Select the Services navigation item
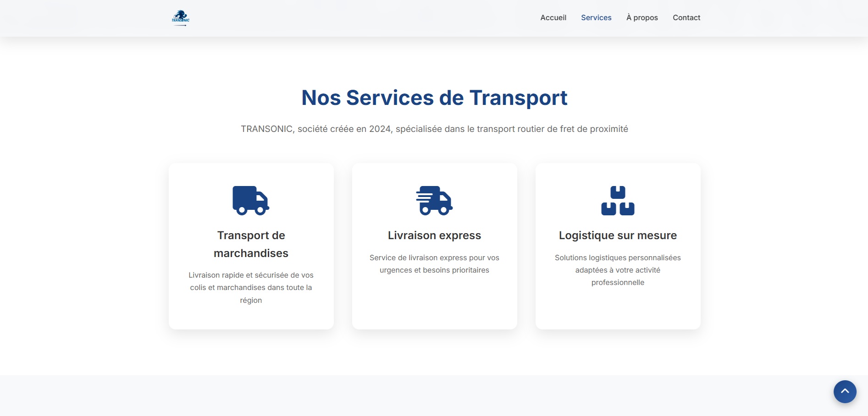The width and height of the screenshot is (868, 416). (x=596, y=17)
